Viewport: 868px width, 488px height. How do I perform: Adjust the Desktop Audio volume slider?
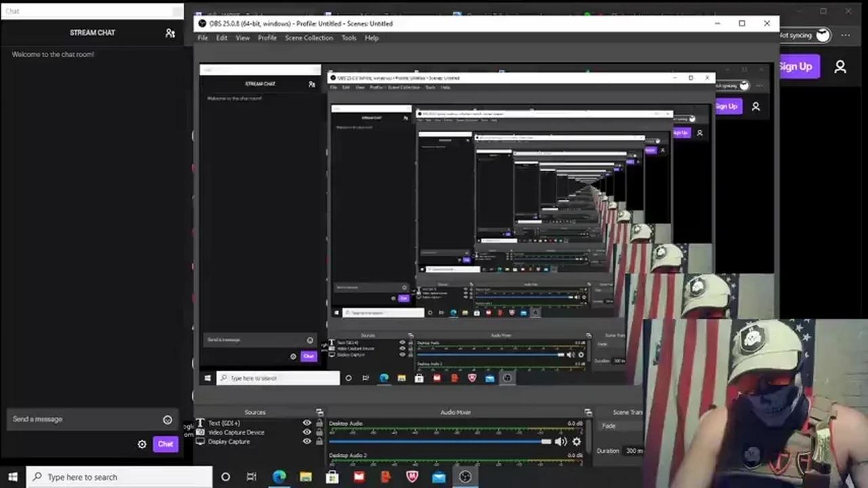(546, 441)
